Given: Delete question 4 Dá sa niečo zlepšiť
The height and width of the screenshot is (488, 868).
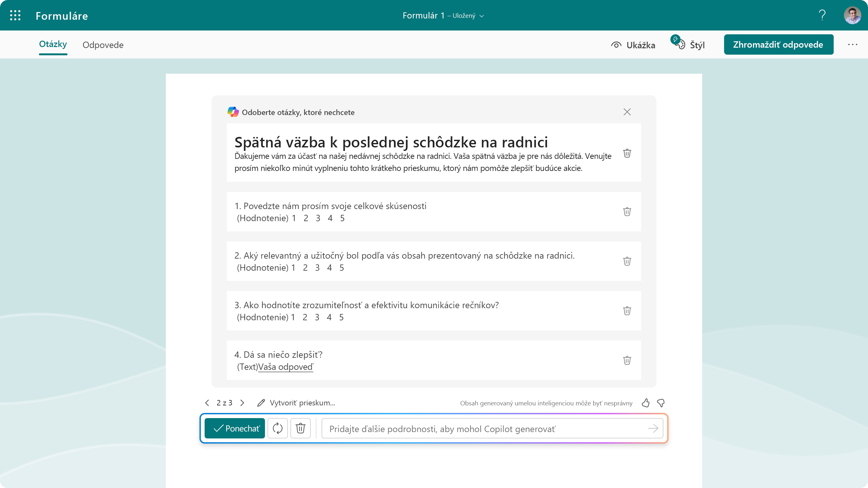Looking at the screenshot, I should point(627,360).
